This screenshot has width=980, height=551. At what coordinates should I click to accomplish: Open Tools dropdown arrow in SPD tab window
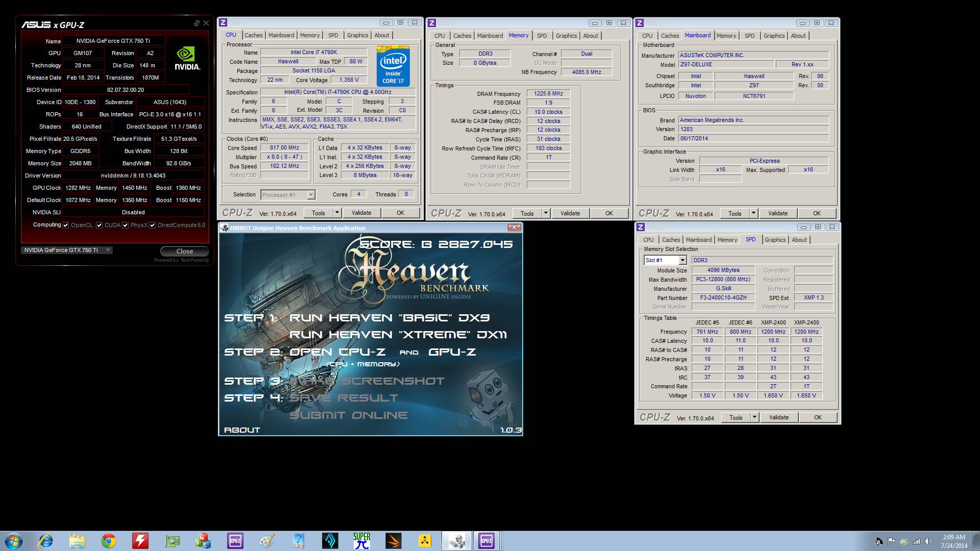tap(754, 417)
